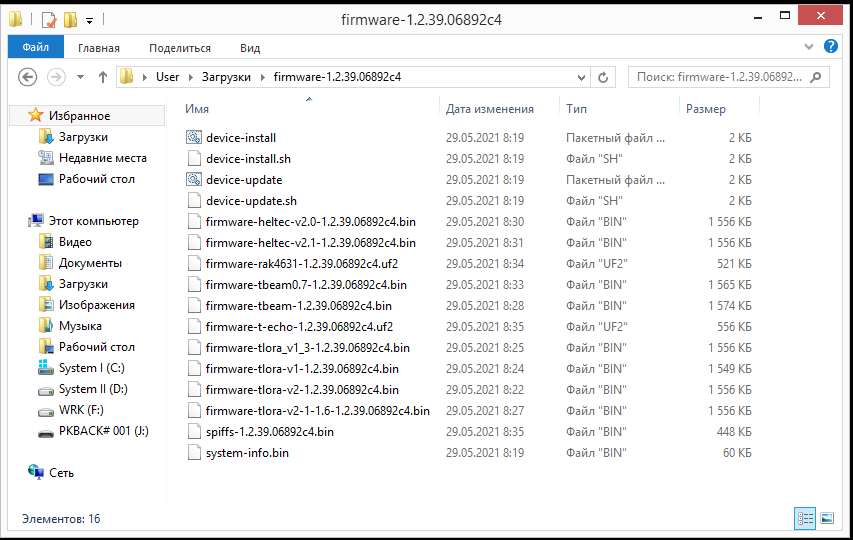Select firmware-tbeam0.7-1.2.39.06892c4.bin file icon

point(194,284)
